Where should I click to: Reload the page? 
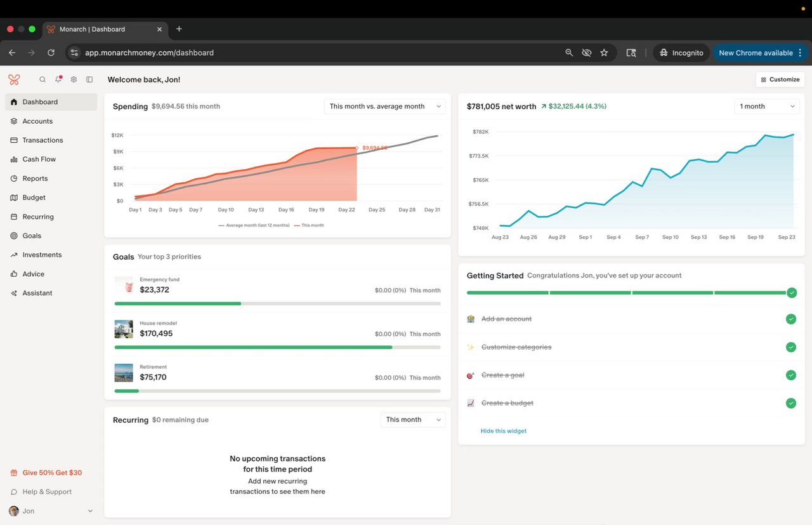[x=51, y=53]
